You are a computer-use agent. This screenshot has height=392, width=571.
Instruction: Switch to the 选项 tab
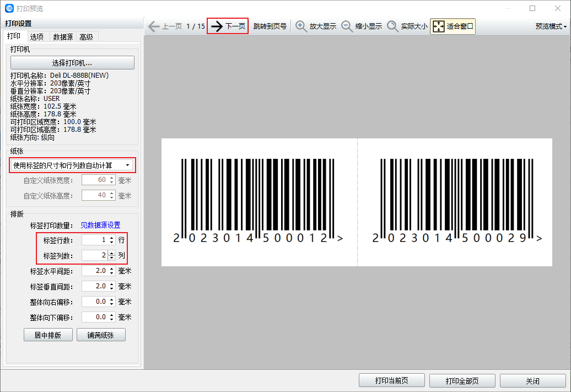pos(37,37)
